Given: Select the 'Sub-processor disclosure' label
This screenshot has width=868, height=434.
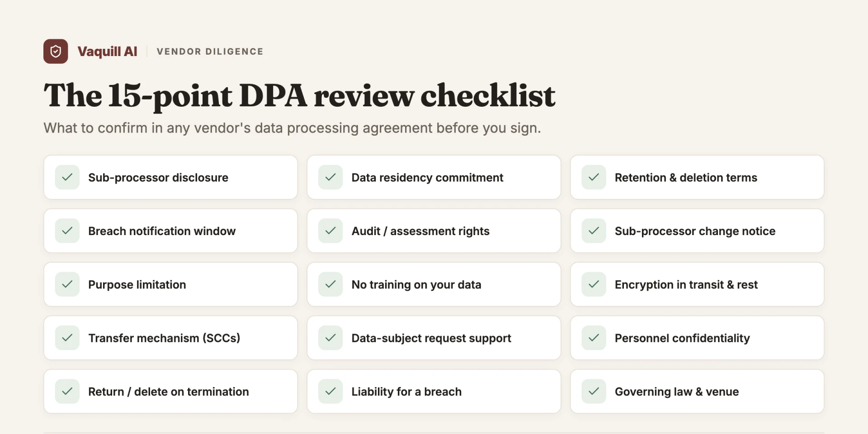Looking at the screenshot, I should (158, 178).
